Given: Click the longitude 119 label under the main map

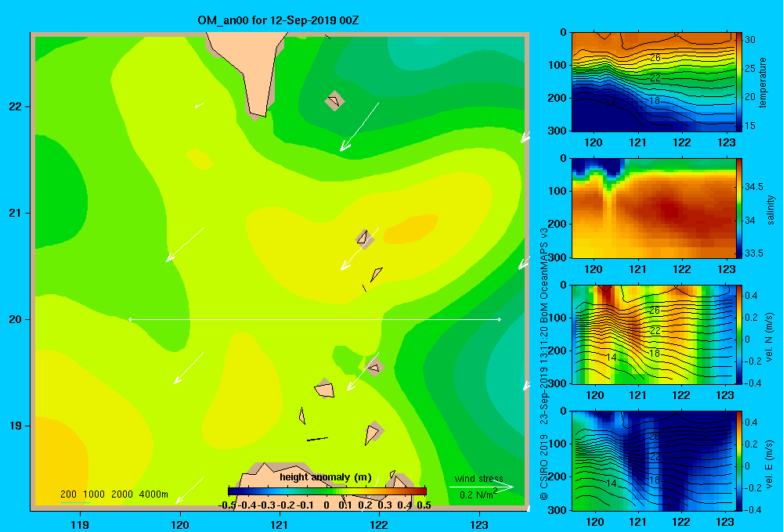Looking at the screenshot, I should tap(81, 524).
